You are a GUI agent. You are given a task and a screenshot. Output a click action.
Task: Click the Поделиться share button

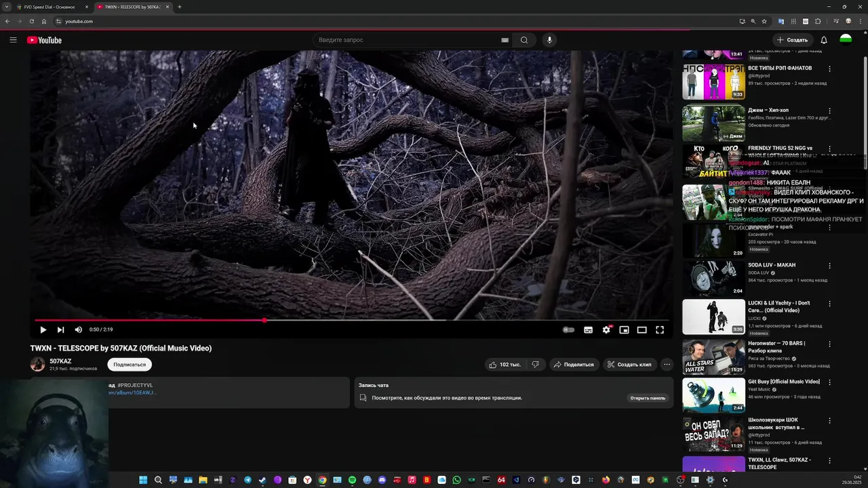[574, 365]
